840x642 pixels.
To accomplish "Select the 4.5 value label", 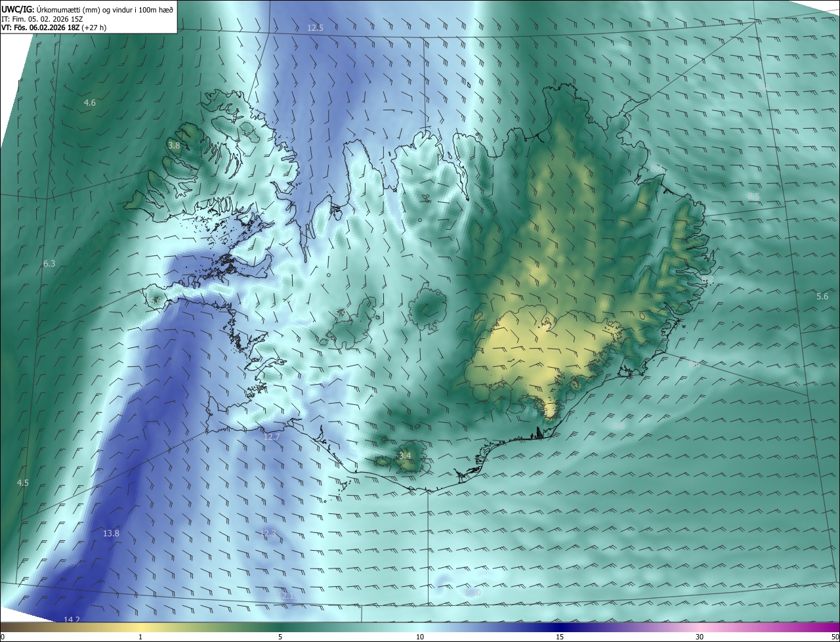I will pyautogui.click(x=23, y=482).
